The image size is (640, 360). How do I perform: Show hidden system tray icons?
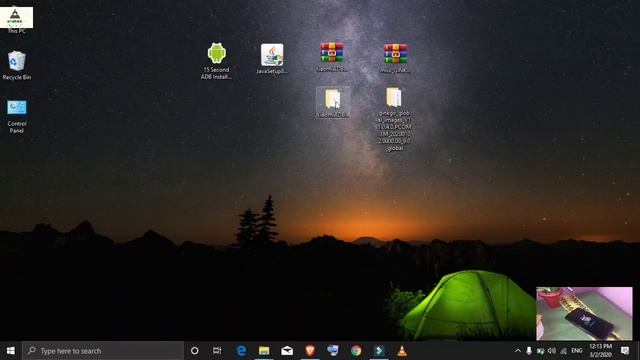(518, 351)
